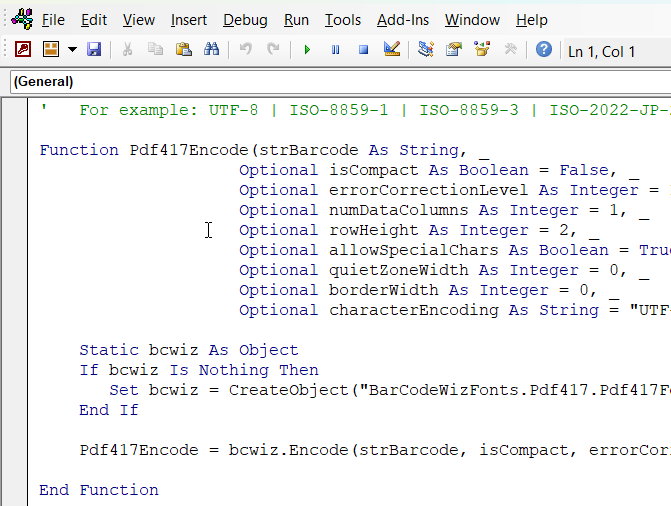Click the 'numDataColumns' parameter text
Viewport: 671px width, 506px height.
point(398,210)
